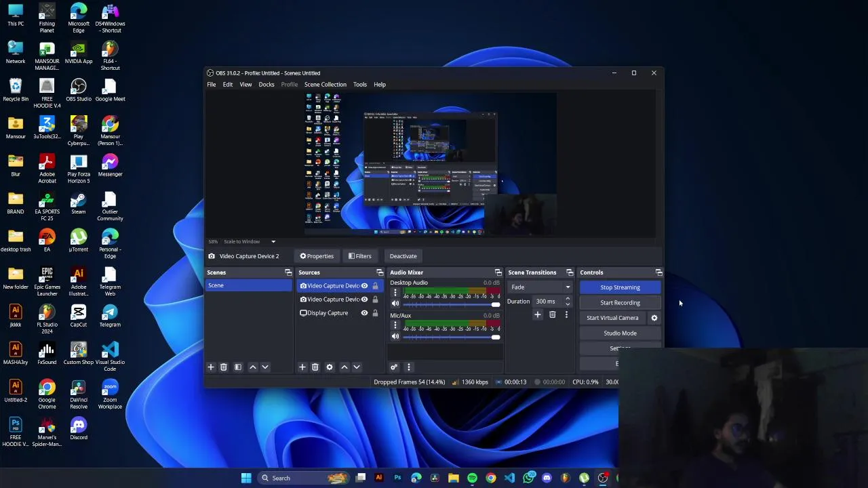Add a new source with plus icon
Viewport: 868px width, 488px height.
tap(302, 367)
